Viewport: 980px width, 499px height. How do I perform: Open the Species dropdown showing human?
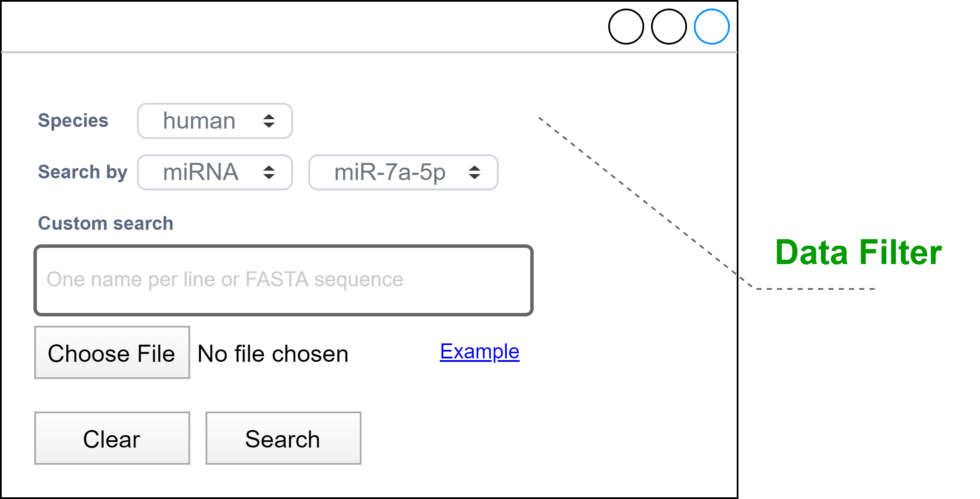coord(215,121)
